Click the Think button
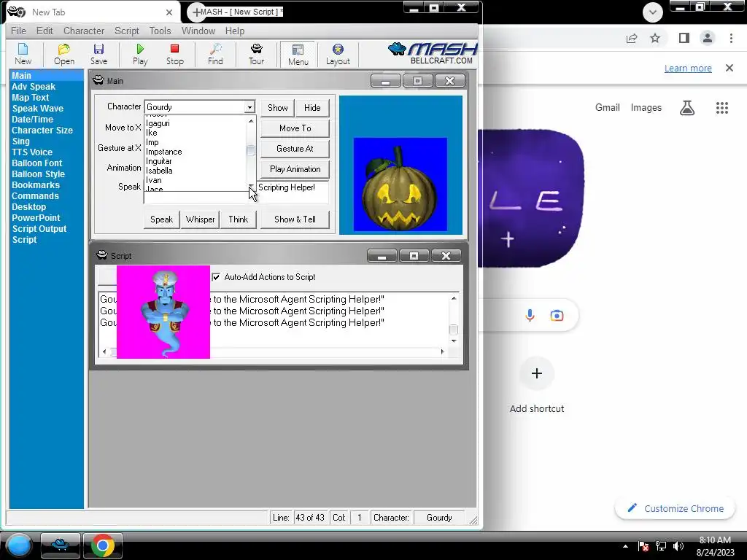Image resolution: width=747 pixels, height=560 pixels. tap(239, 219)
